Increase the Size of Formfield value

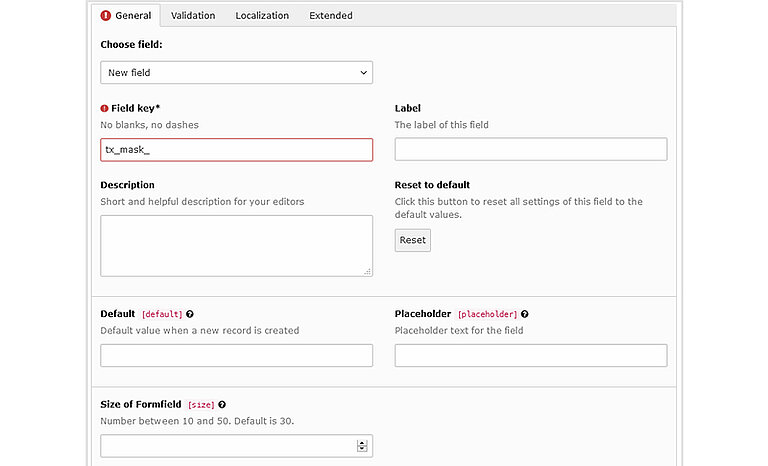362,442
